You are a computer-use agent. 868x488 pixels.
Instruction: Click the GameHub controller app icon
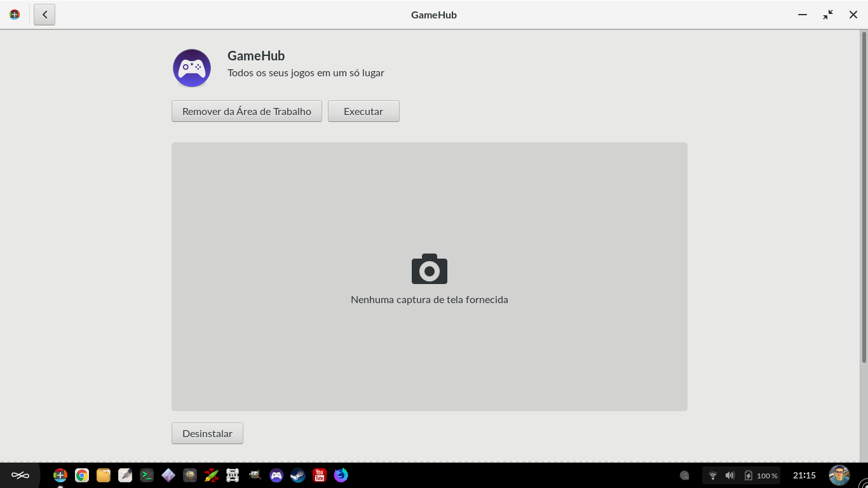192,67
